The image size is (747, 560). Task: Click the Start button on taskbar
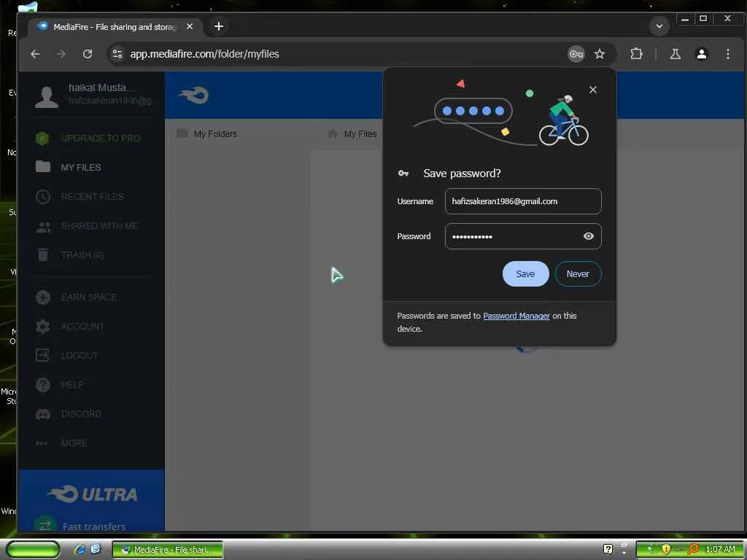point(33,550)
